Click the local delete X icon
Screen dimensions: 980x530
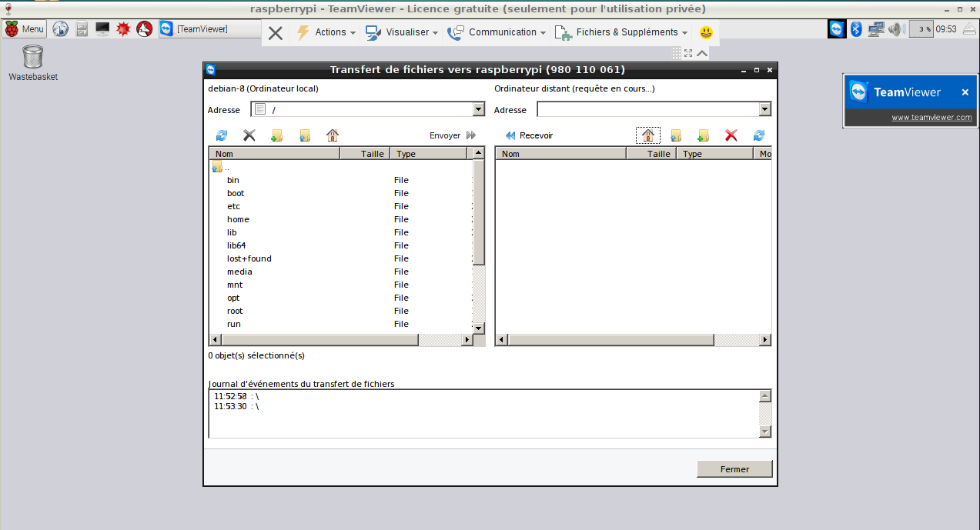coord(249,135)
